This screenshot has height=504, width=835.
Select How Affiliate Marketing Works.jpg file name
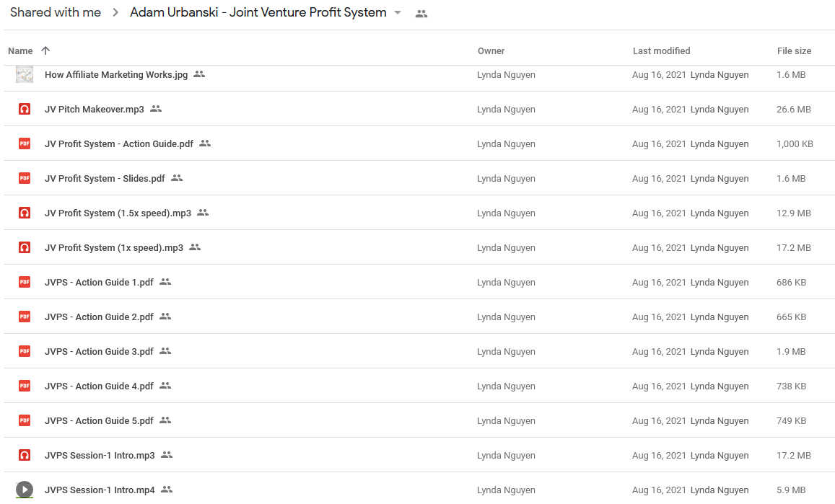coord(116,74)
